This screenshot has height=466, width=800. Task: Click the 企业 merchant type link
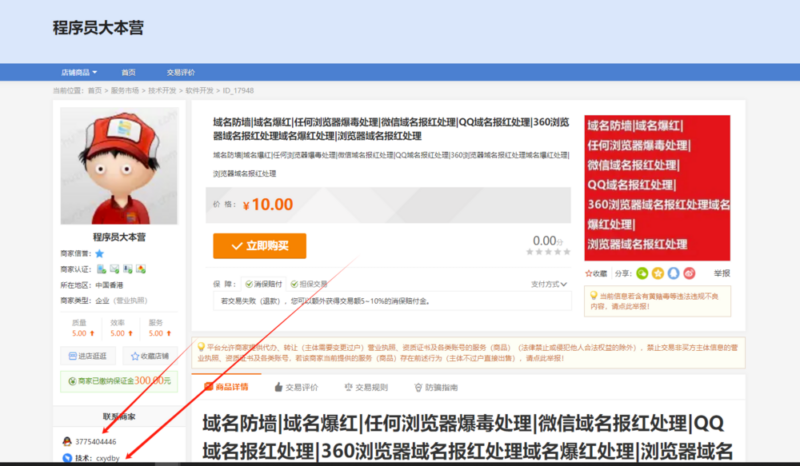click(103, 301)
